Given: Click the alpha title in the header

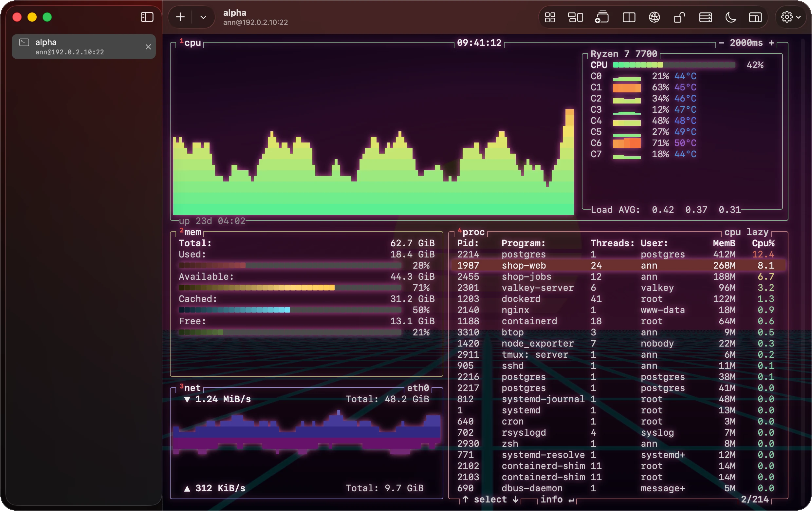Looking at the screenshot, I should [x=235, y=13].
